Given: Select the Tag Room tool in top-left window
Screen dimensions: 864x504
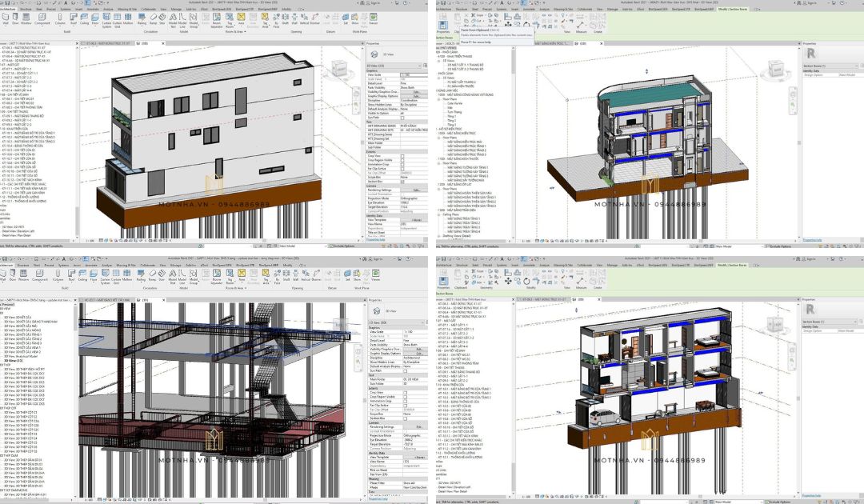Looking at the screenshot, I should [230, 20].
